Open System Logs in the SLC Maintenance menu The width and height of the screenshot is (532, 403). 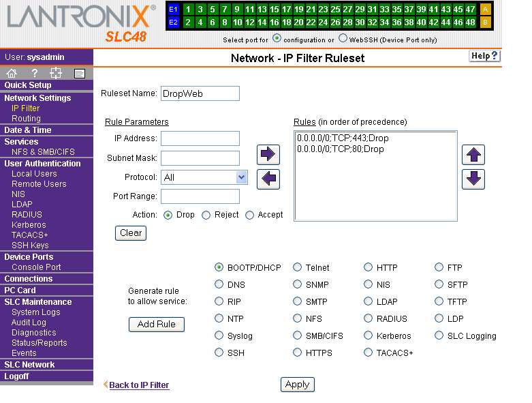(x=35, y=312)
